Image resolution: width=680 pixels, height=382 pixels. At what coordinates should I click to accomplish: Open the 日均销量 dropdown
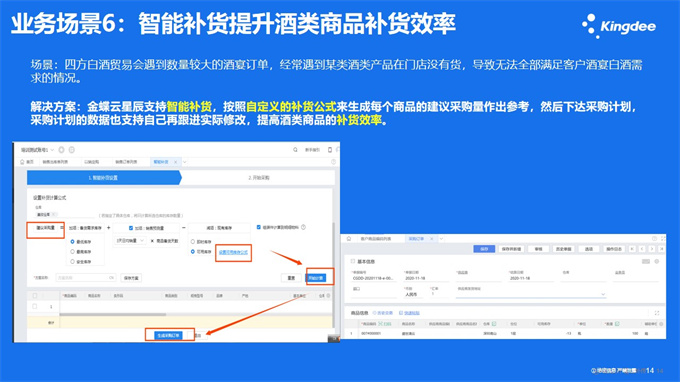coord(130,241)
